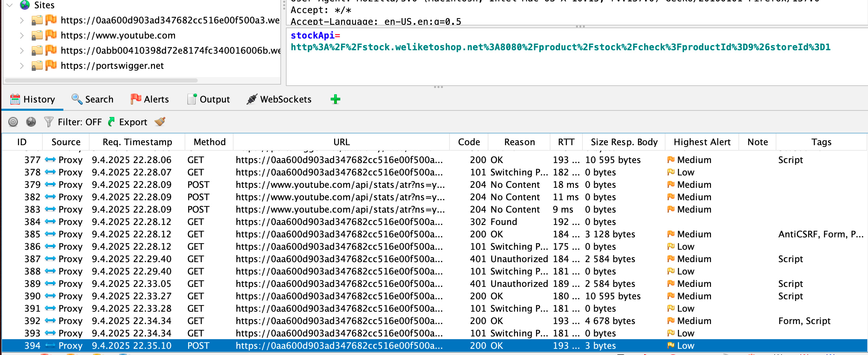Click the green Export arrow icon
868x355 pixels.
(112, 122)
